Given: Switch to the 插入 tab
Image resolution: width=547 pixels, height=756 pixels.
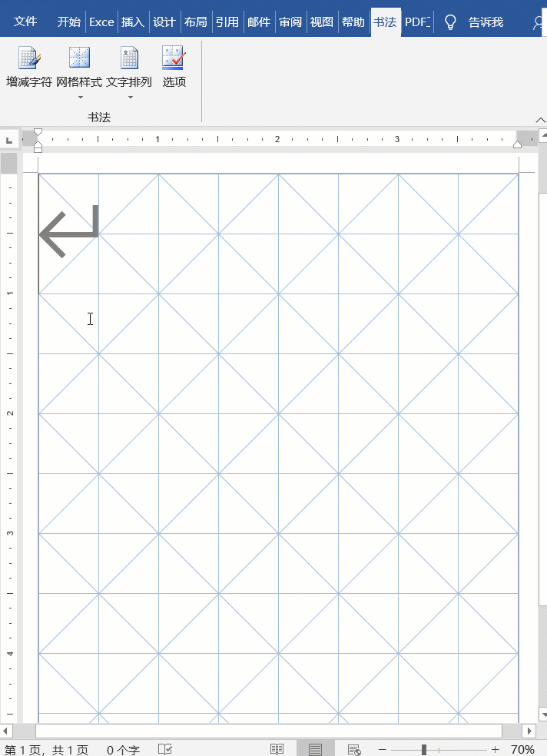Looking at the screenshot, I should [x=133, y=22].
